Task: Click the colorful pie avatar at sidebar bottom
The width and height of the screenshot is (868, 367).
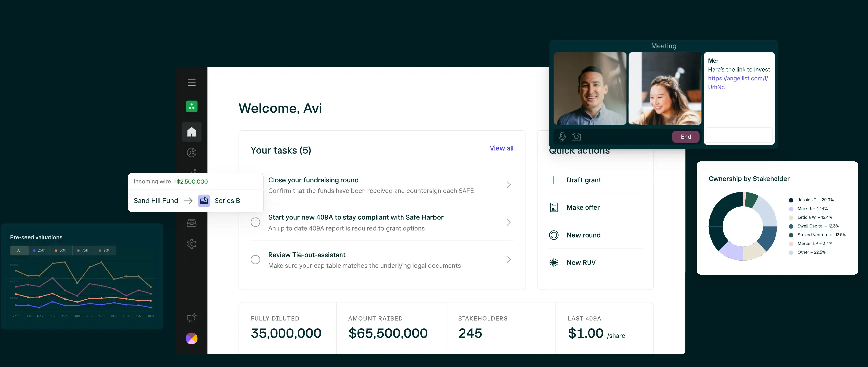Action: click(191, 338)
